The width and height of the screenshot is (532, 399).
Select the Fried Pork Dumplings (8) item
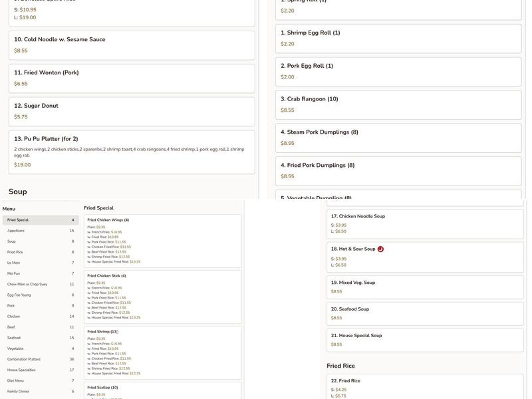tap(398, 171)
